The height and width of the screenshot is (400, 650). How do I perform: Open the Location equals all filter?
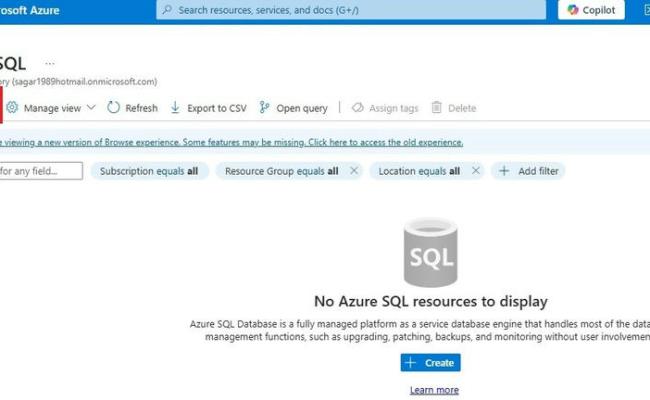click(419, 171)
